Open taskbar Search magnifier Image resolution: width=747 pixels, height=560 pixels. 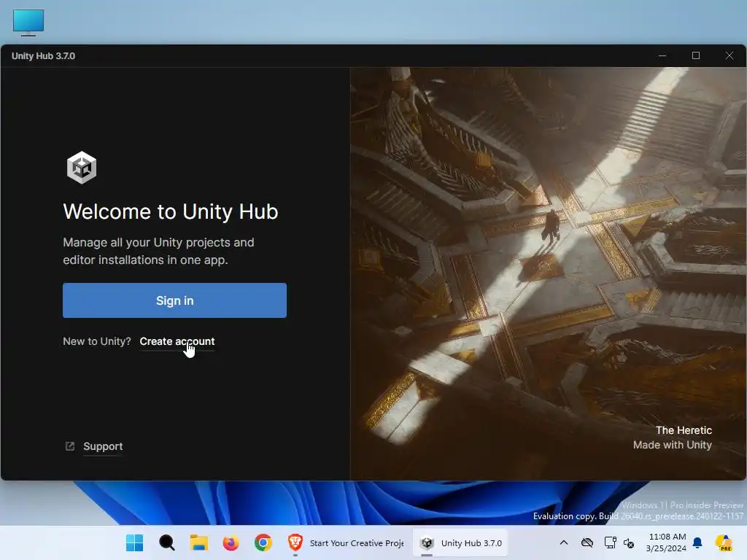click(x=167, y=542)
